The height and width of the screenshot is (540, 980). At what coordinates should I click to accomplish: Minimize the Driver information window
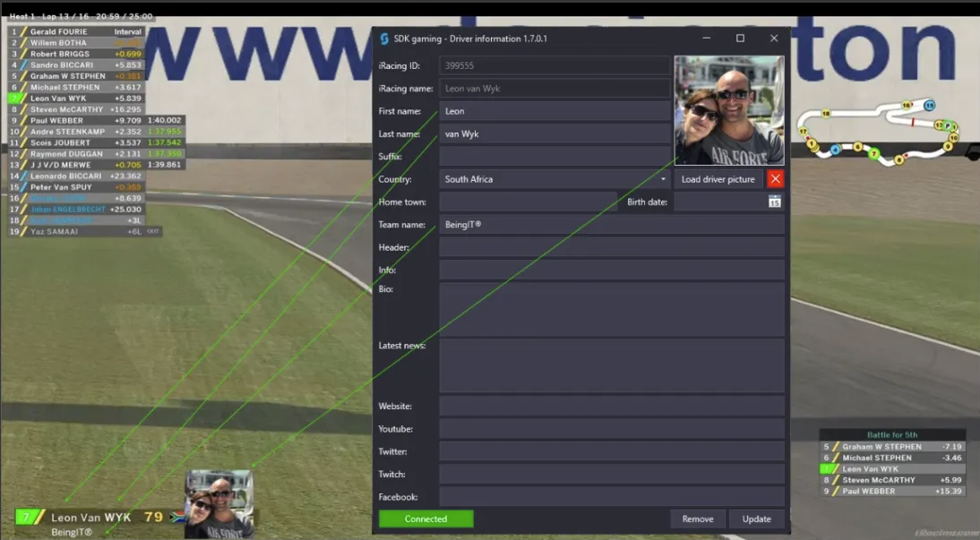[706, 39]
